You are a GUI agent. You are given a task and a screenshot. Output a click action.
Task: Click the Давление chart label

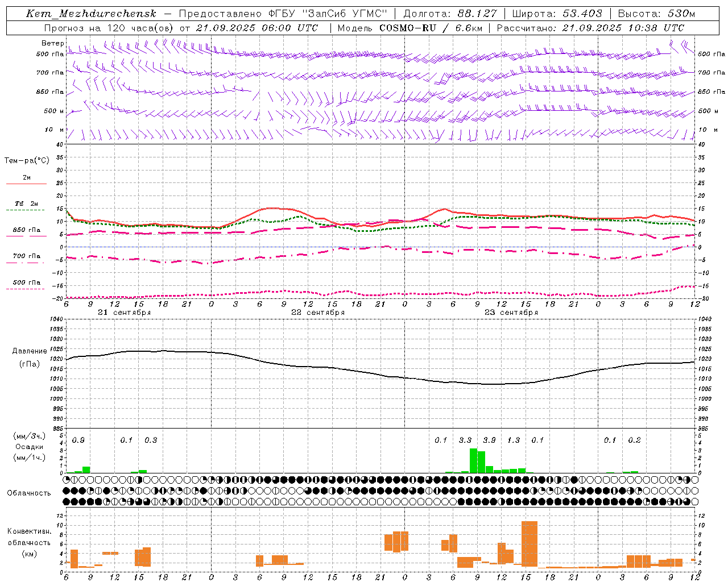(x=30, y=351)
